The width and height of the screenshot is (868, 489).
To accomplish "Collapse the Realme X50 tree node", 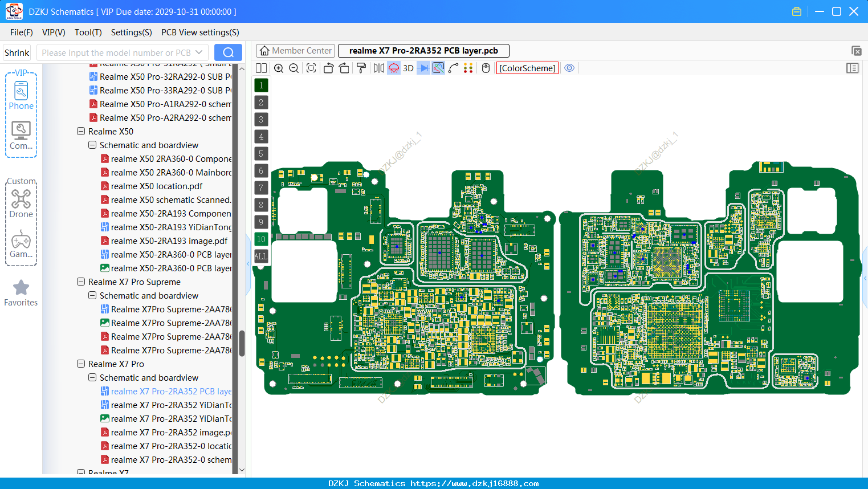I will tap(81, 131).
